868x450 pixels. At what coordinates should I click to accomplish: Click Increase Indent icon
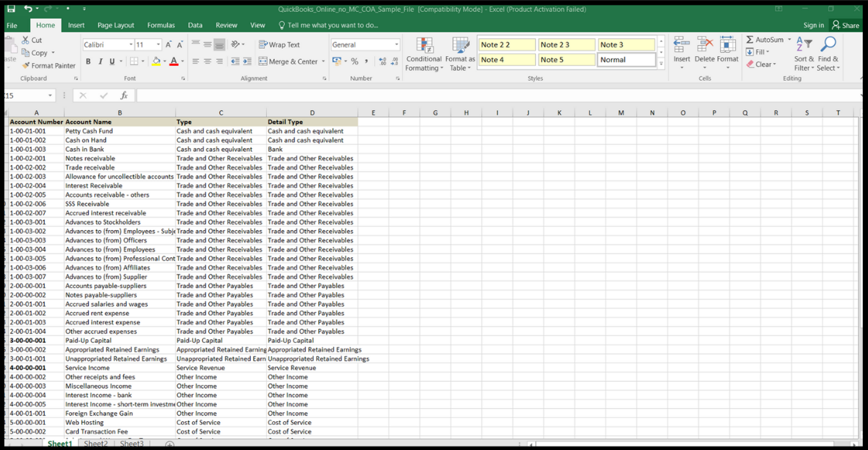click(x=247, y=61)
